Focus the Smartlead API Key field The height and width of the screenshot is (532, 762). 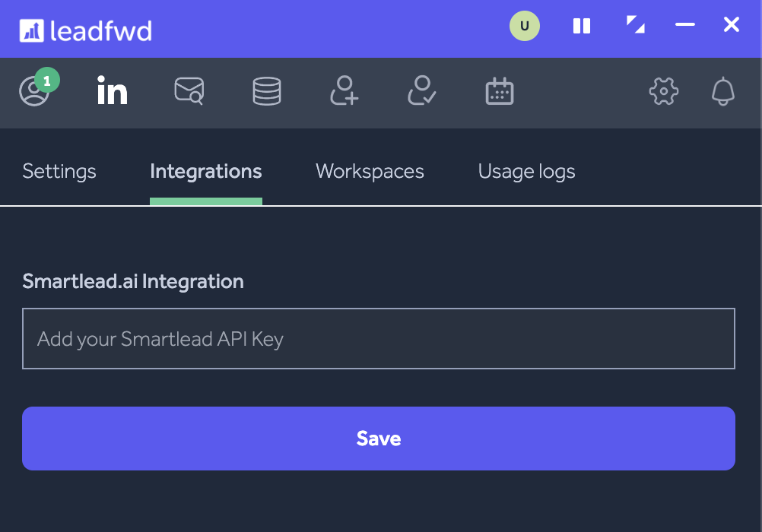tap(379, 339)
